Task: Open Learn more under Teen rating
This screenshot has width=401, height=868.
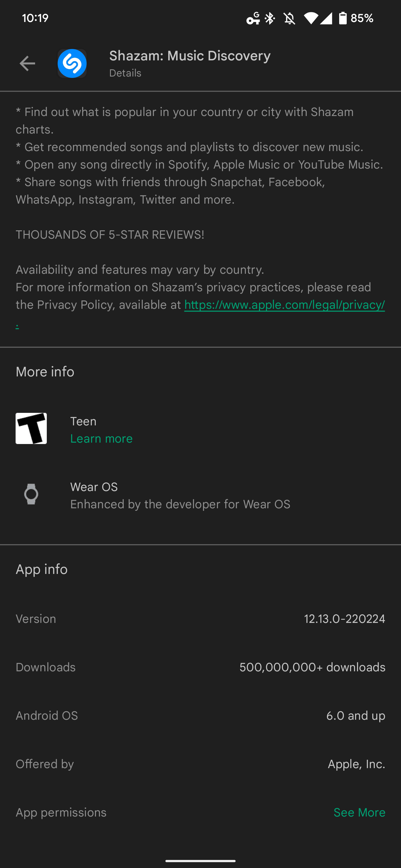Action: click(101, 438)
